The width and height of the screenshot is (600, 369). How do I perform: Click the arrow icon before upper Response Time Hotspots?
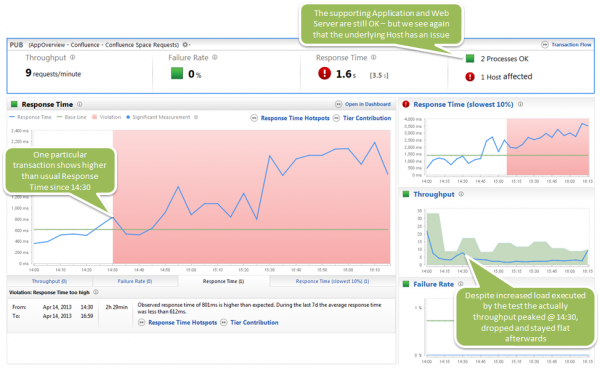coord(254,118)
